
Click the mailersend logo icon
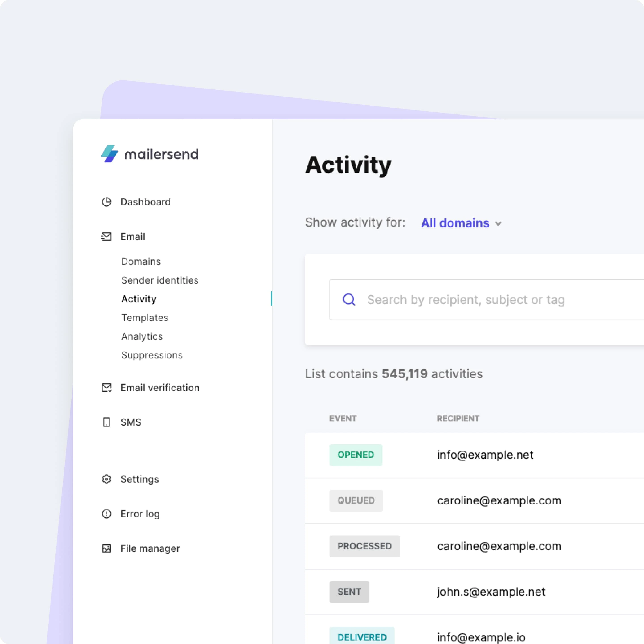tap(109, 154)
